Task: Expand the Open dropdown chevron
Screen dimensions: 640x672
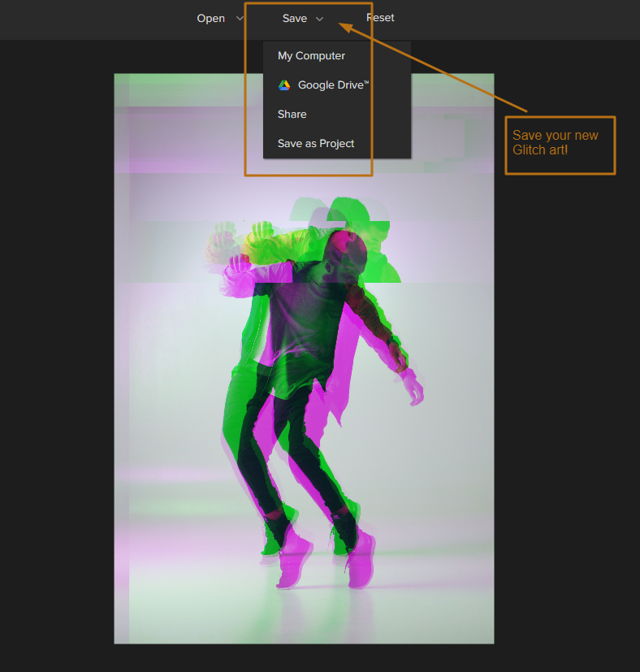Action: [x=239, y=19]
